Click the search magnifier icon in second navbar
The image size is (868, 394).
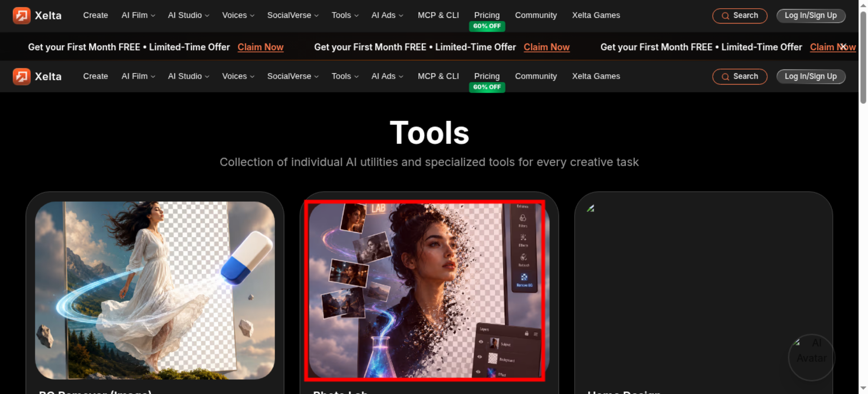coord(725,77)
